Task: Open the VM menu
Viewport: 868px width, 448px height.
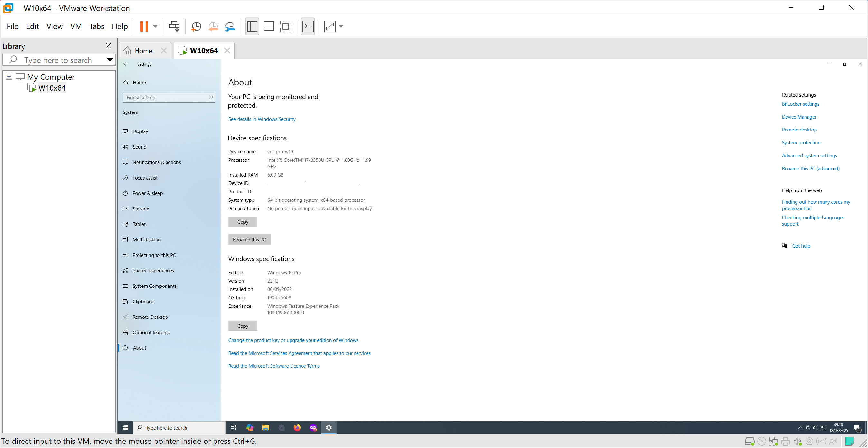Action: click(x=76, y=26)
